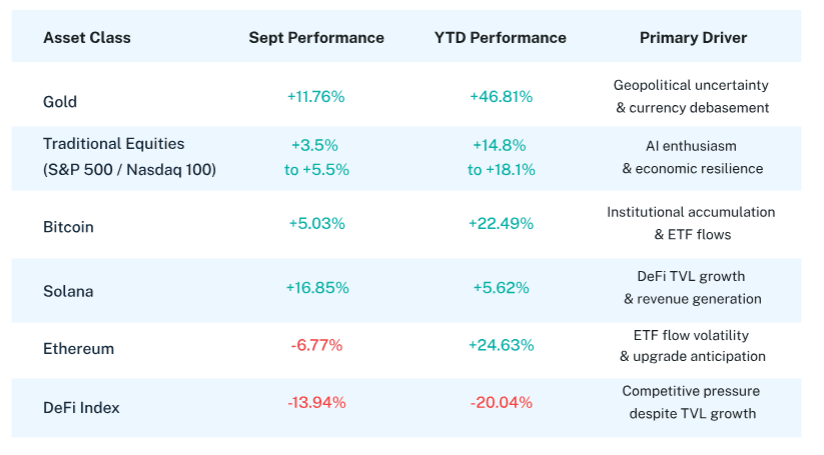Click DeFi Index's -20.04% YTD value
The height and width of the screenshot is (455, 824).
tap(501, 402)
